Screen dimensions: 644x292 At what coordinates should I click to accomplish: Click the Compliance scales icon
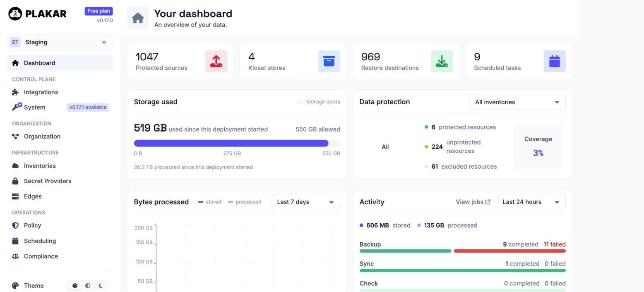tap(15, 256)
